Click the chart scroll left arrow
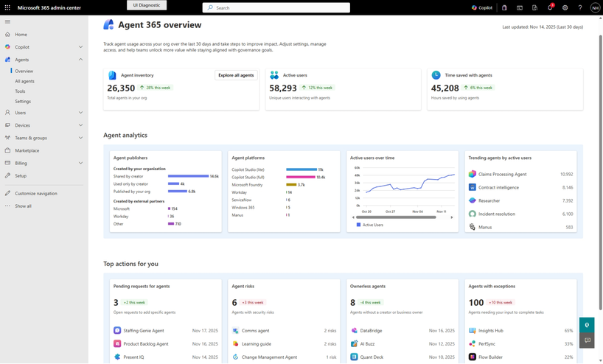Image resolution: width=603 pixels, height=364 pixels. (x=353, y=217)
